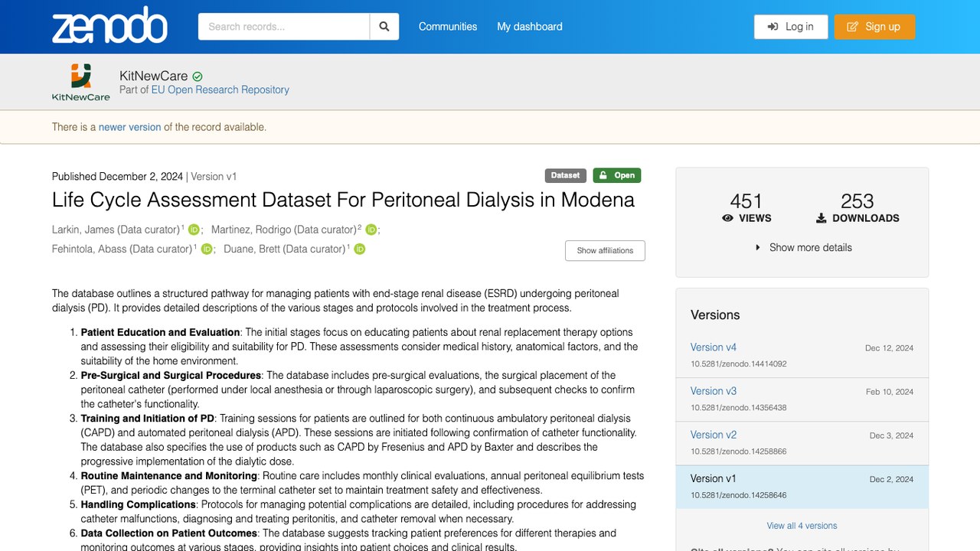This screenshot has height=551, width=980.
Task: Click Show affiliations button
Action: 605,250
